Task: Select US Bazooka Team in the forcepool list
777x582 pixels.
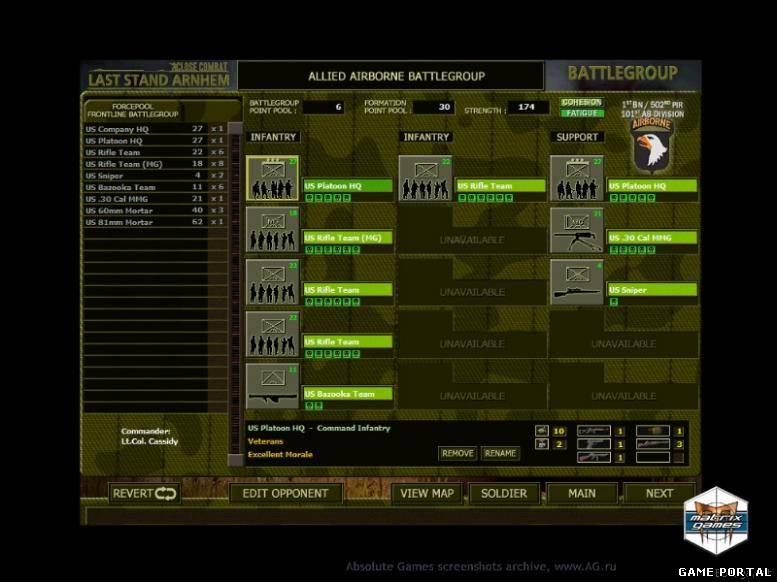Action: pos(155,187)
